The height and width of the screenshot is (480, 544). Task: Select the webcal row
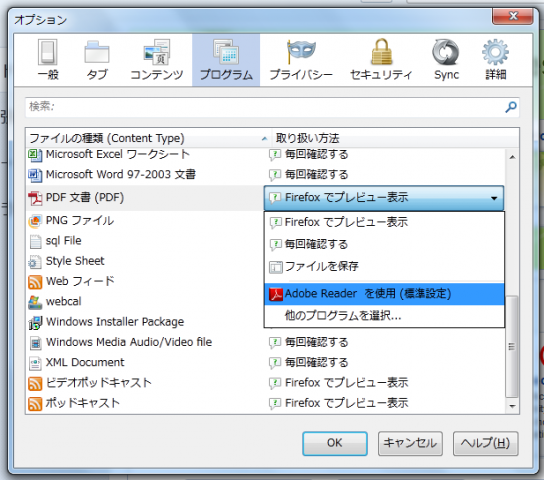pyautogui.click(x=145, y=301)
